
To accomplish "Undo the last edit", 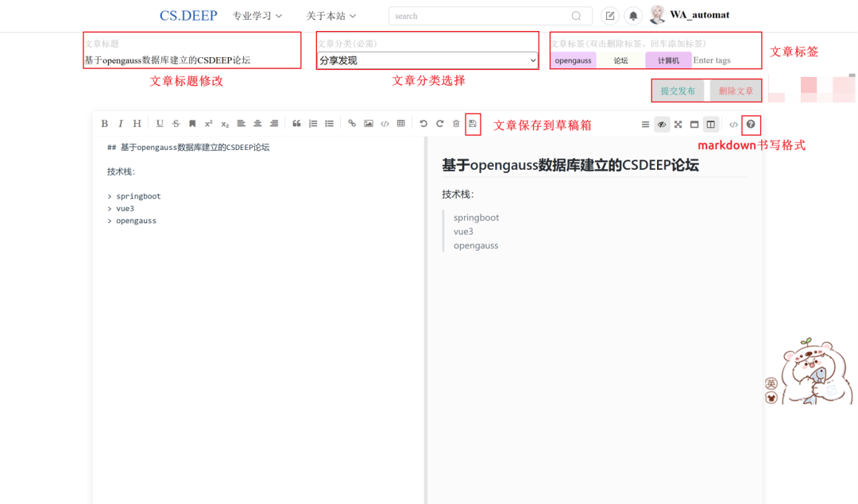I will click(x=423, y=124).
